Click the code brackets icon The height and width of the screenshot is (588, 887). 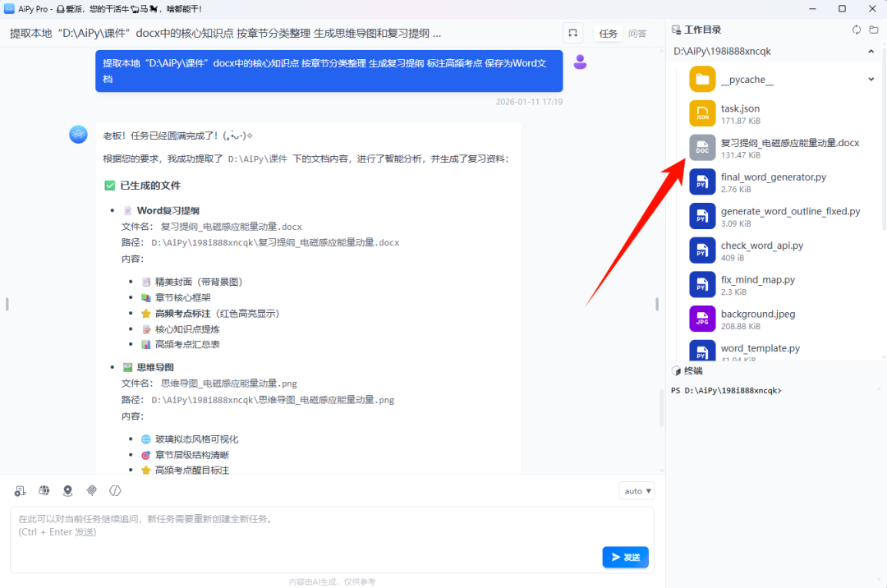pos(116,491)
